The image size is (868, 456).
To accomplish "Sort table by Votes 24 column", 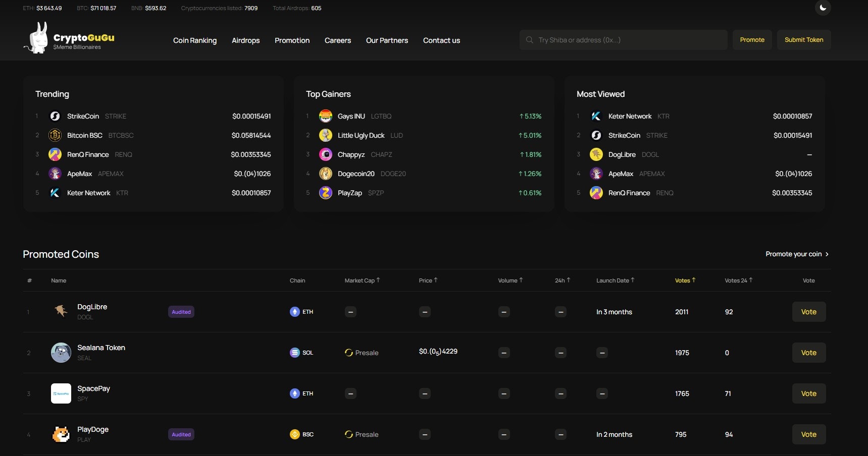I will [x=739, y=280].
